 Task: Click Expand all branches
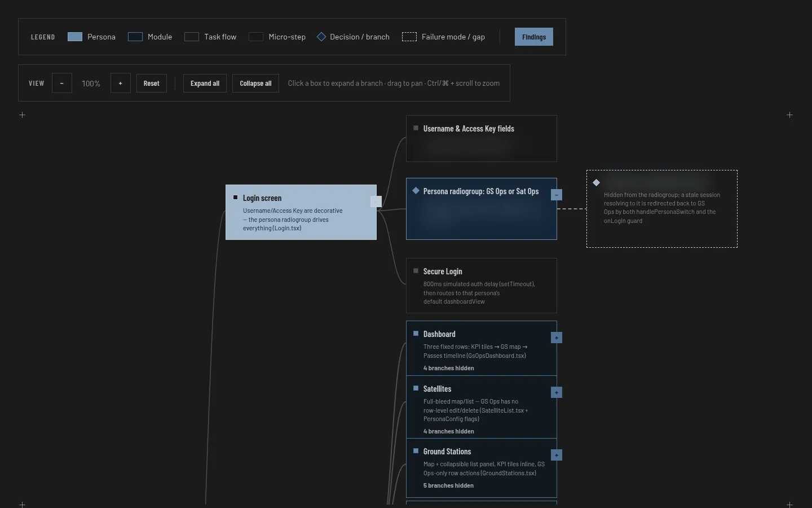205,83
